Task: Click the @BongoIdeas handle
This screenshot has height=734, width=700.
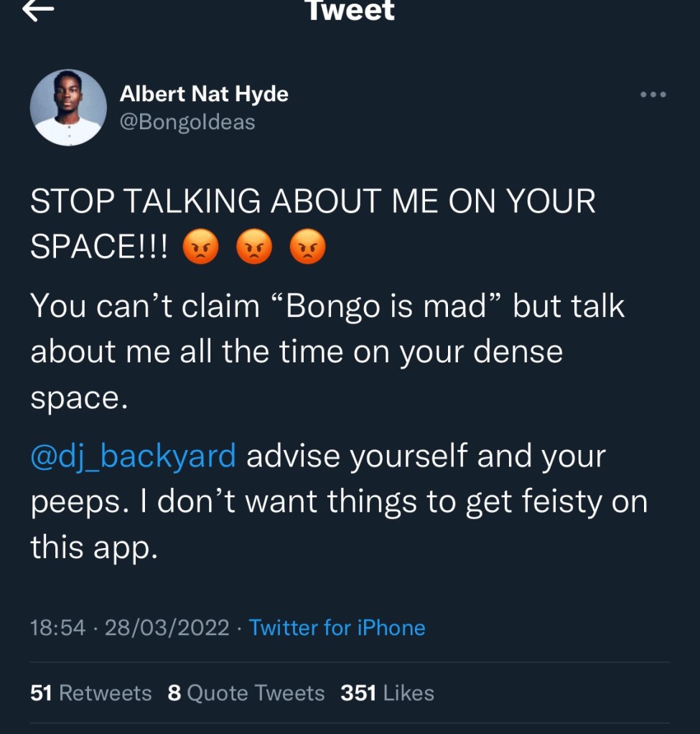Action: [187, 122]
